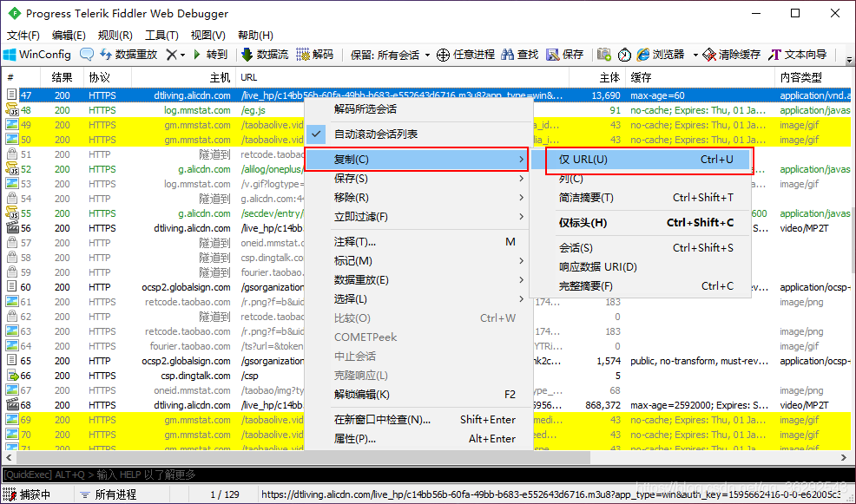Click the X remove sessions icon

(171, 55)
